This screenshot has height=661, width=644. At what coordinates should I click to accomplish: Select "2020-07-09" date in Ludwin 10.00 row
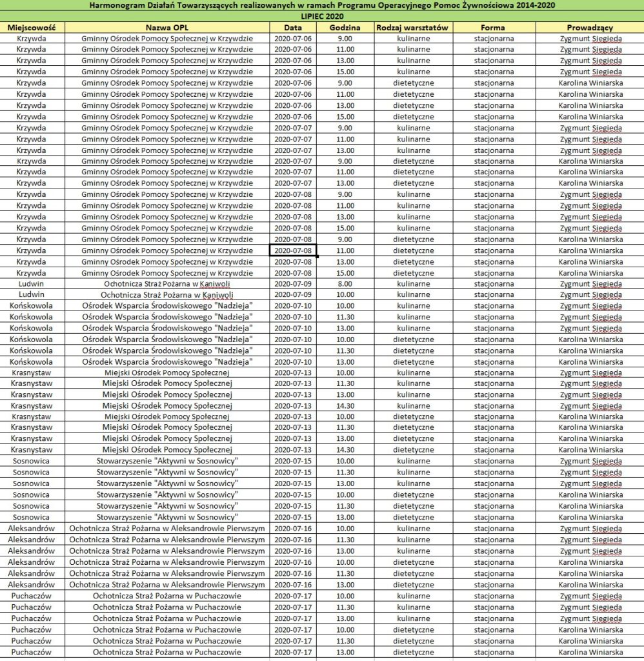click(293, 294)
